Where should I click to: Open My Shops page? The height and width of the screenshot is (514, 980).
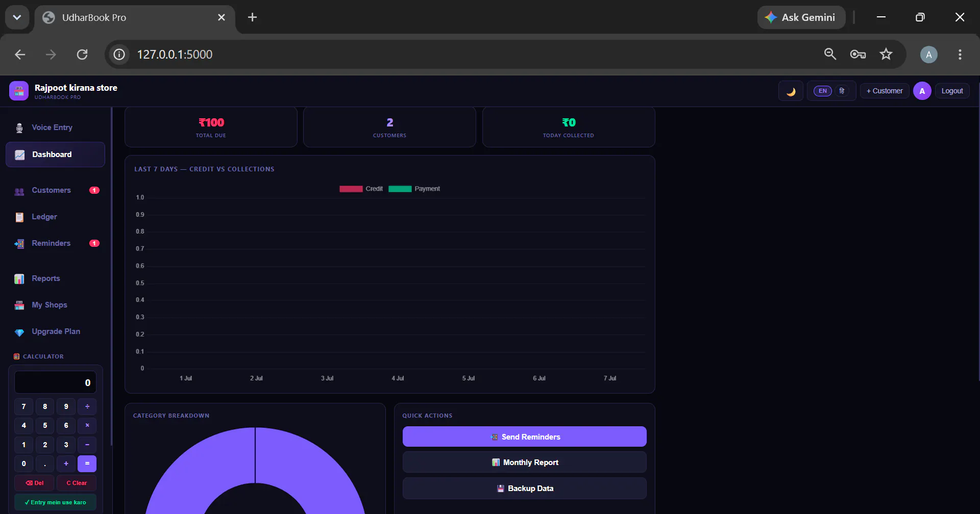coord(55,305)
